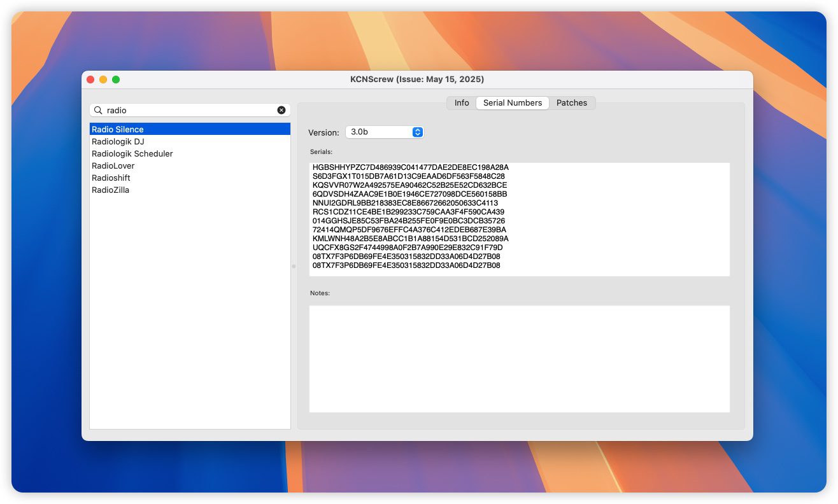Click into the Notes text area
Viewport: 838px width, 504px height.
click(x=519, y=359)
